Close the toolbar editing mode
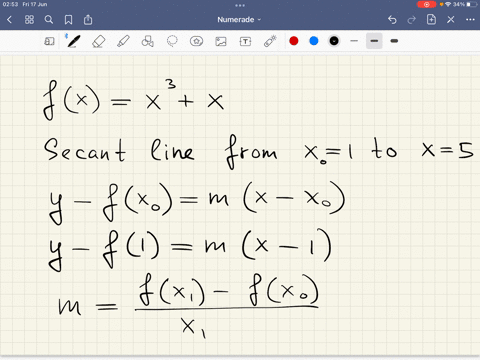The width and height of the screenshot is (480, 360). pyautogui.click(x=451, y=20)
